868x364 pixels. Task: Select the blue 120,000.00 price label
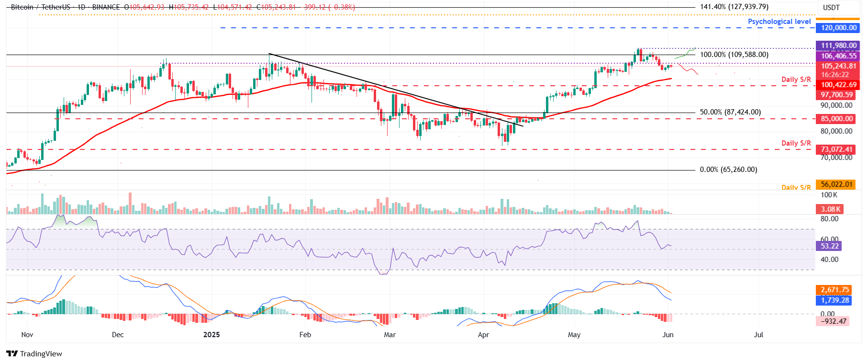[x=838, y=28]
